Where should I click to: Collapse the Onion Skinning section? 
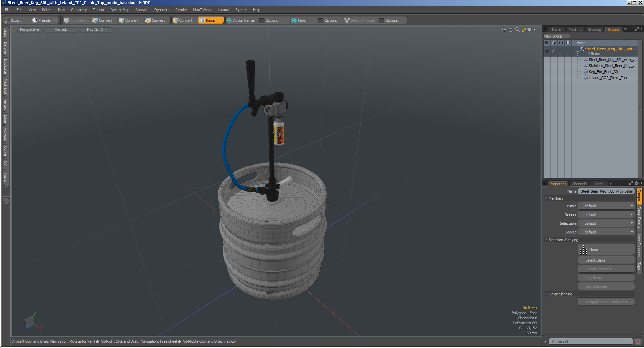tap(546, 294)
